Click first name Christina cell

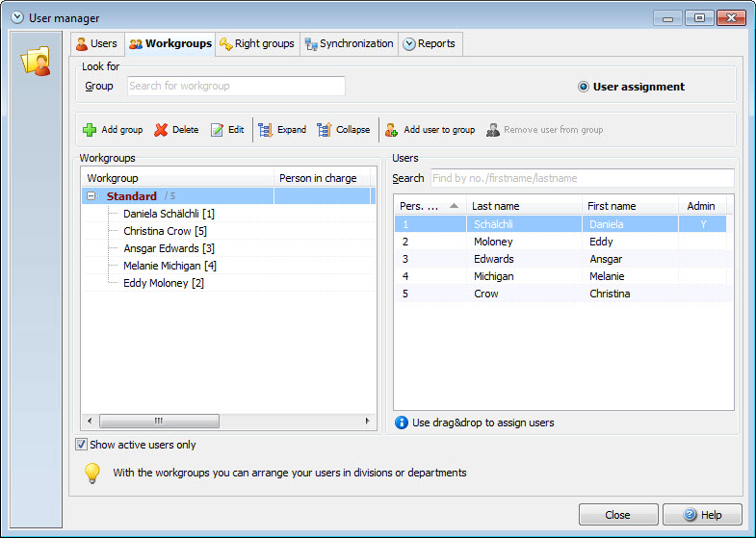pos(630,294)
